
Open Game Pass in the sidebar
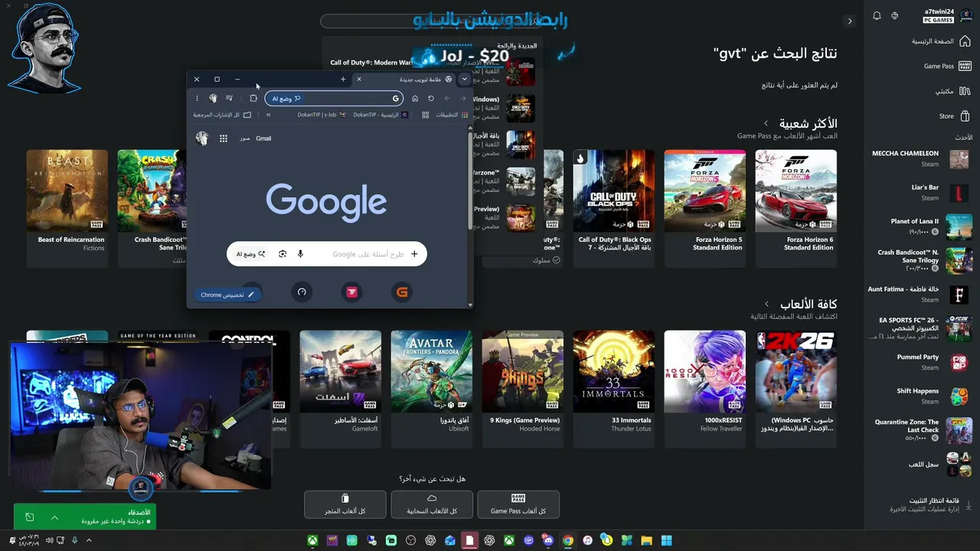coord(947,66)
